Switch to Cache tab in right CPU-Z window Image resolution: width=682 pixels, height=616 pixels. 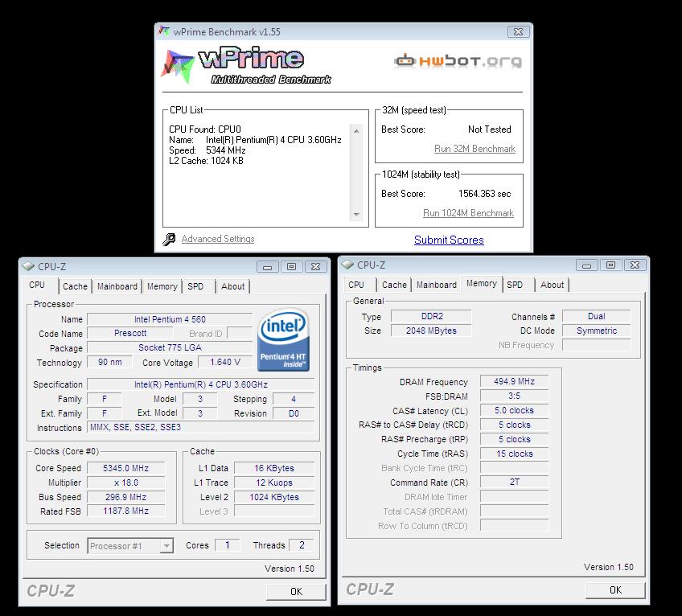click(394, 285)
